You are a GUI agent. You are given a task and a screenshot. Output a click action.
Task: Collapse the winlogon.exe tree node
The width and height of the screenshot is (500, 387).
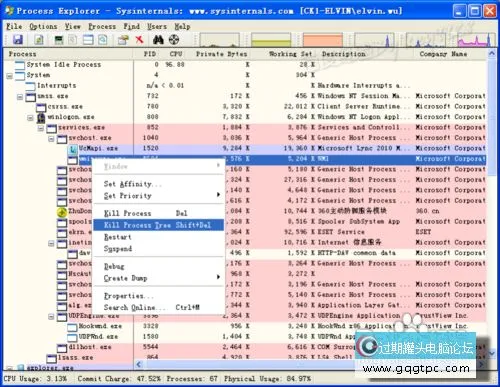pyautogui.click(x=31, y=118)
